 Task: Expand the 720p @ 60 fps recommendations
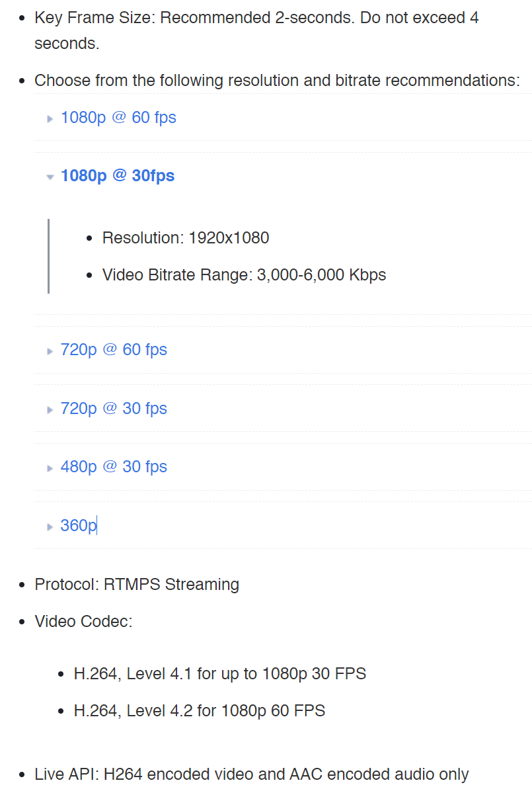pyautogui.click(x=114, y=350)
